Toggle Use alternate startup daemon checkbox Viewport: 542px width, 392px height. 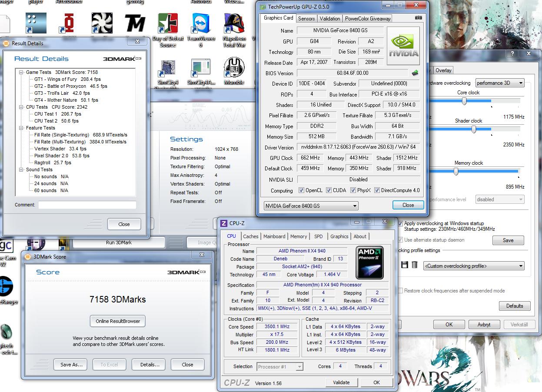(x=400, y=240)
